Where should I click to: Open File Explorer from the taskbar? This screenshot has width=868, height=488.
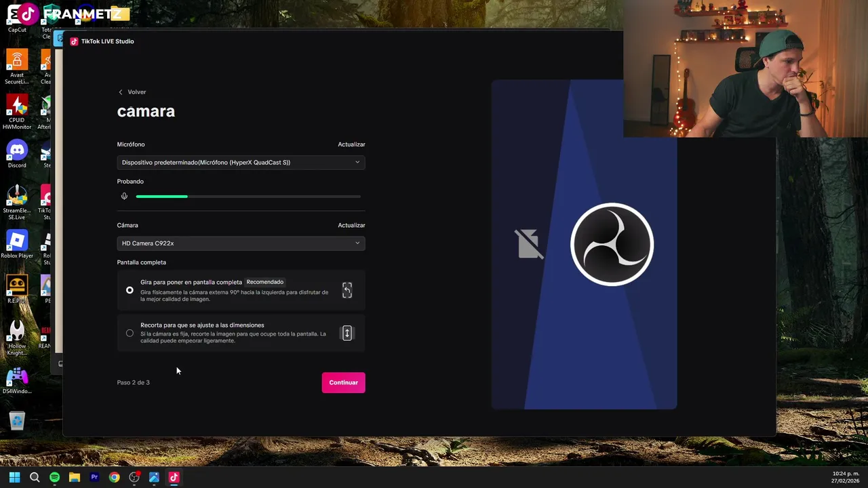click(x=75, y=477)
